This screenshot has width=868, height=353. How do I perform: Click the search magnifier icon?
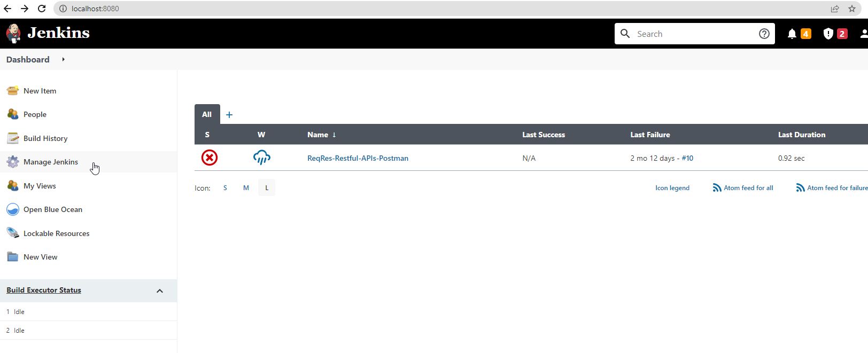(625, 34)
